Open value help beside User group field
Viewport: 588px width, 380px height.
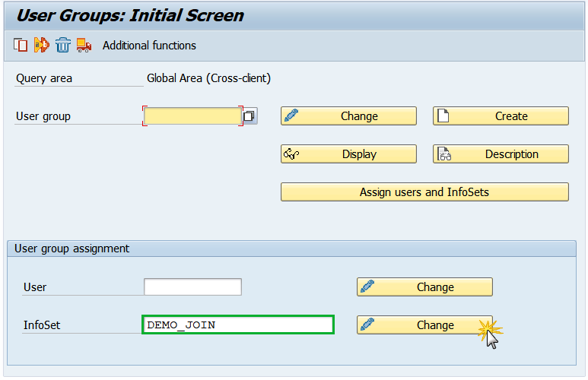(250, 116)
